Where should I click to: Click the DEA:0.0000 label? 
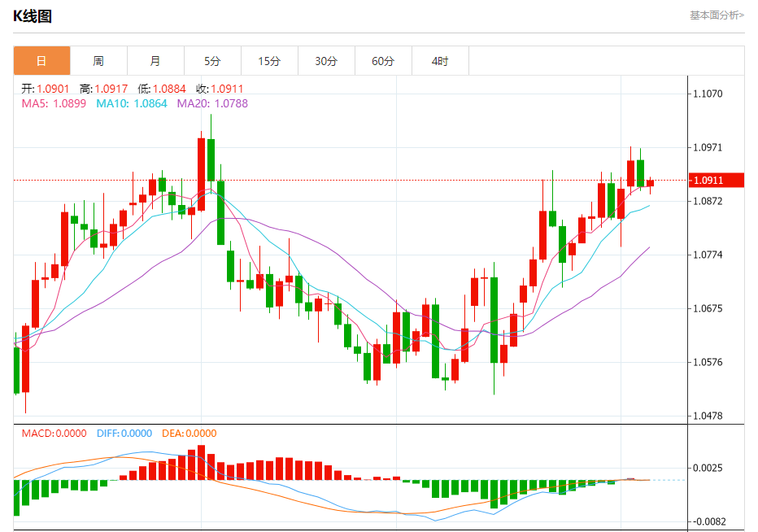[189, 434]
